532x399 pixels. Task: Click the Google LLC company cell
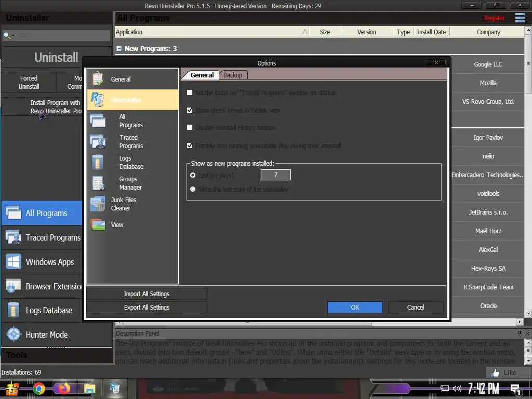click(x=488, y=64)
